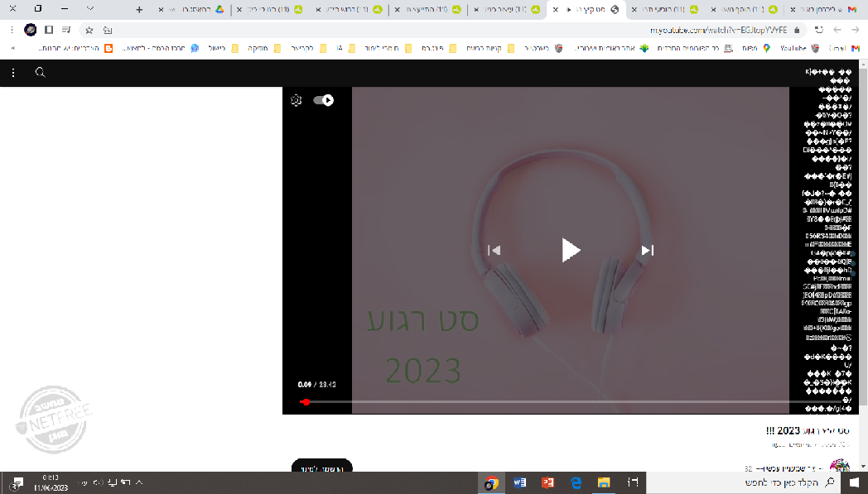
Task: Click the Chrome icon in the taskbar
Action: coord(491,483)
